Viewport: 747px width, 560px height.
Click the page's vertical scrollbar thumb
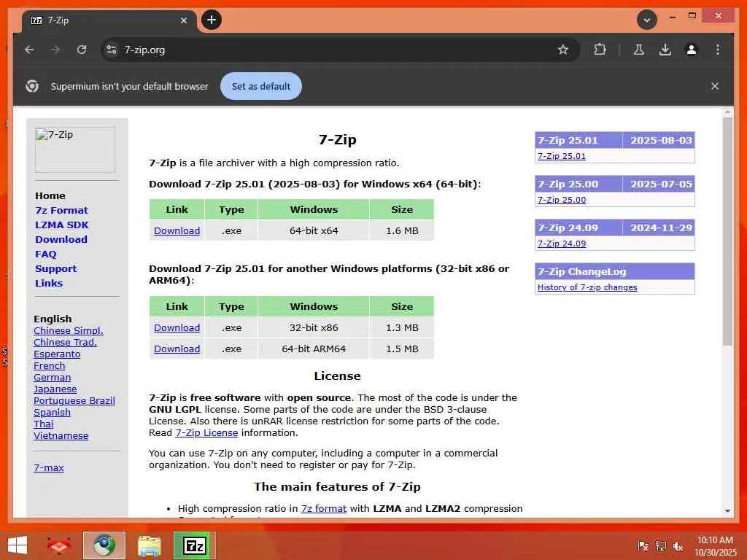click(x=727, y=231)
